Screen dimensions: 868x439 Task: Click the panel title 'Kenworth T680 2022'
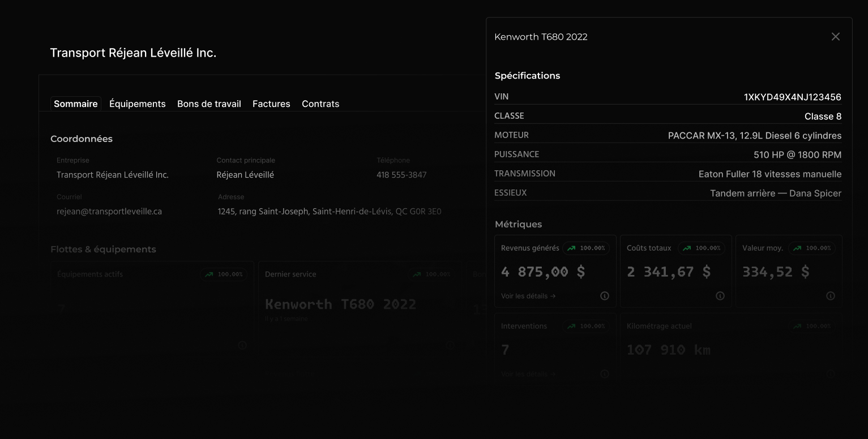click(x=541, y=37)
